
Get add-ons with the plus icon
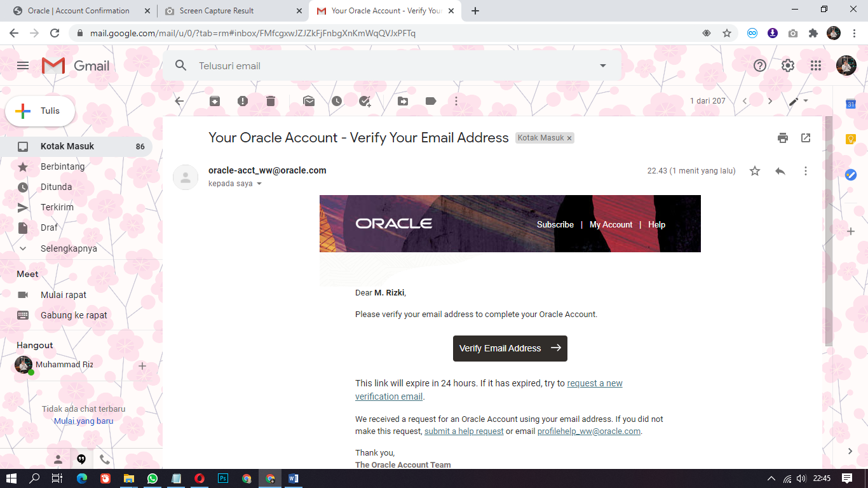tap(851, 231)
